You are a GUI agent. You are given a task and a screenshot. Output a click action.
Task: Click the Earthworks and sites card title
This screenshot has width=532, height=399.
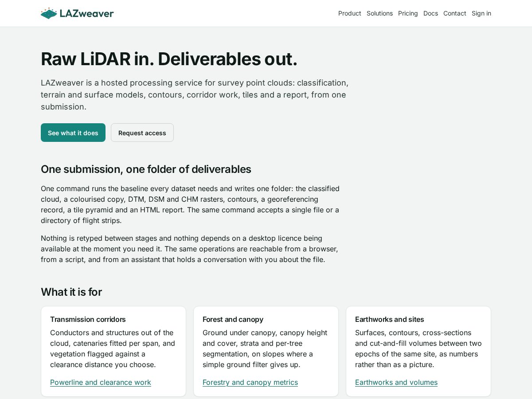click(390, 319)
